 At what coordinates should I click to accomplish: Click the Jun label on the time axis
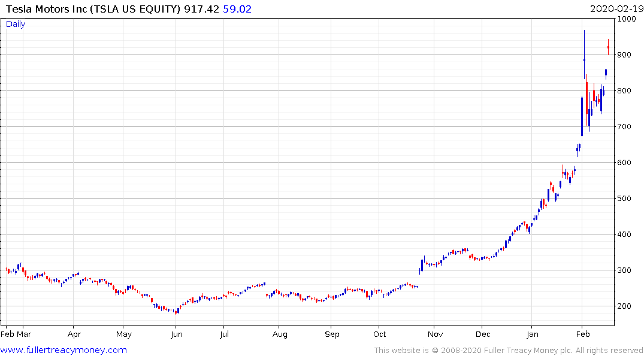(177, 334)
